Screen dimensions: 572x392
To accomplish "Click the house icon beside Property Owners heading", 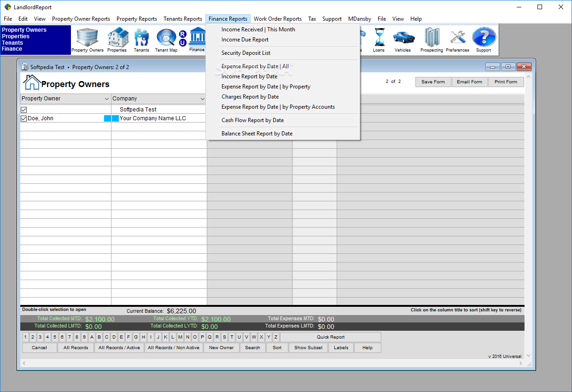I will coord(31,82).
